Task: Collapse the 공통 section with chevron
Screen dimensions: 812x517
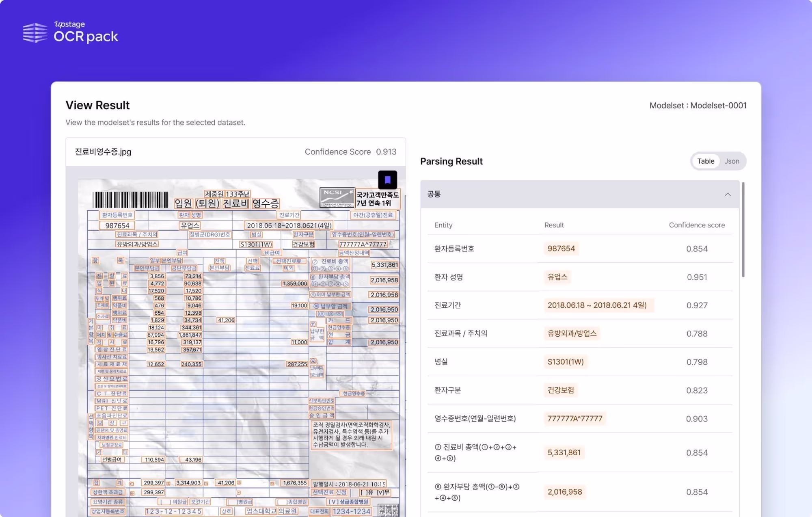Action: 728,194
